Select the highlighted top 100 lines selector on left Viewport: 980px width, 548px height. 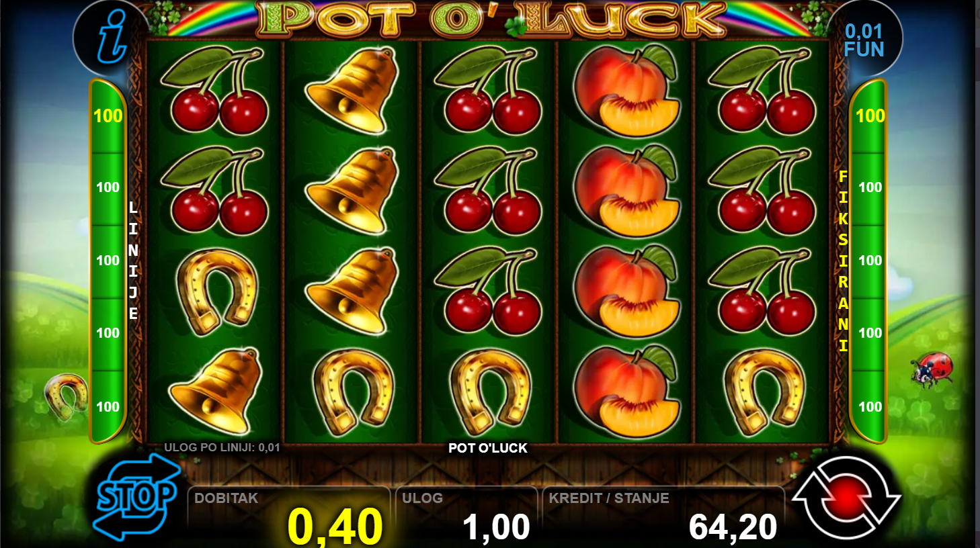108,116
